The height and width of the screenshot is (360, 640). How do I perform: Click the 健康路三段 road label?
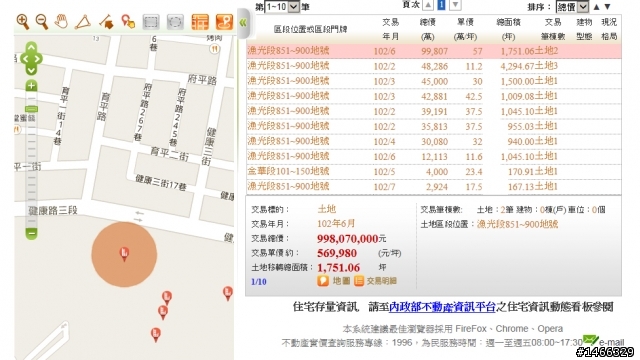53,211
